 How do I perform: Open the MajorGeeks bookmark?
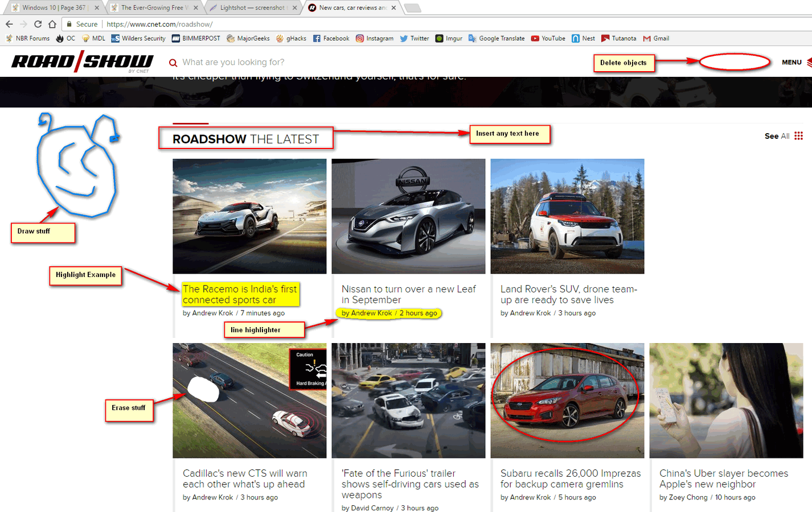tap(248, 39)
